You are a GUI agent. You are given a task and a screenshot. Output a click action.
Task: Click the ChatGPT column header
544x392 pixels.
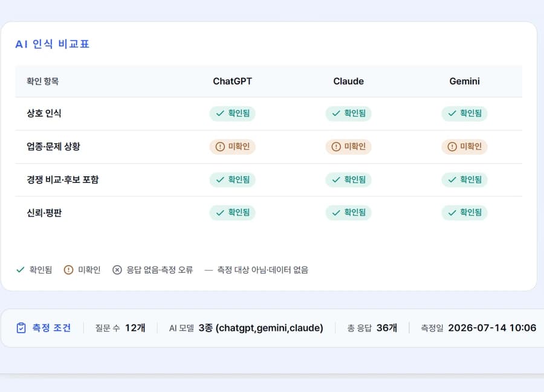point(233,81)
